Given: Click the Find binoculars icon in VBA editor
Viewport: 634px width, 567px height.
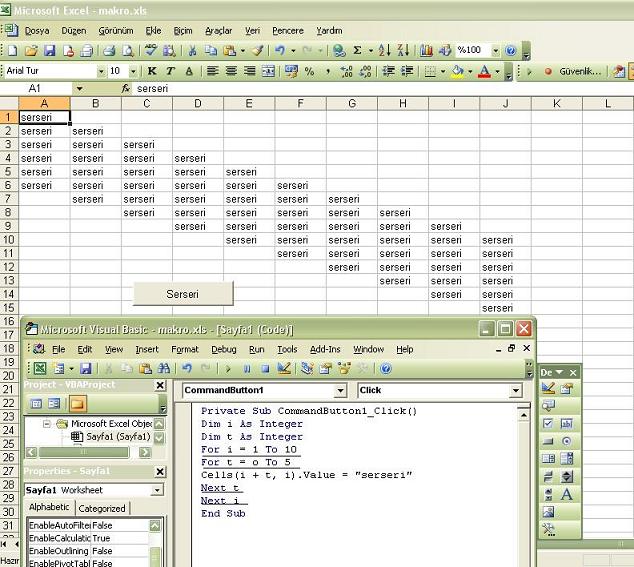Looking at the screenshot, I should click(164, 368).
